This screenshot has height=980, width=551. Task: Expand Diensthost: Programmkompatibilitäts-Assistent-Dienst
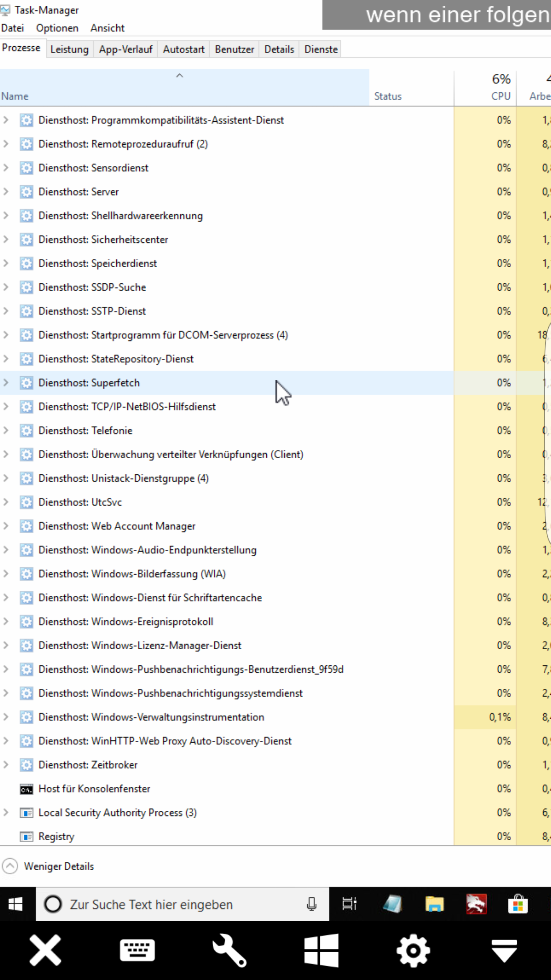(x=6, y=120)
